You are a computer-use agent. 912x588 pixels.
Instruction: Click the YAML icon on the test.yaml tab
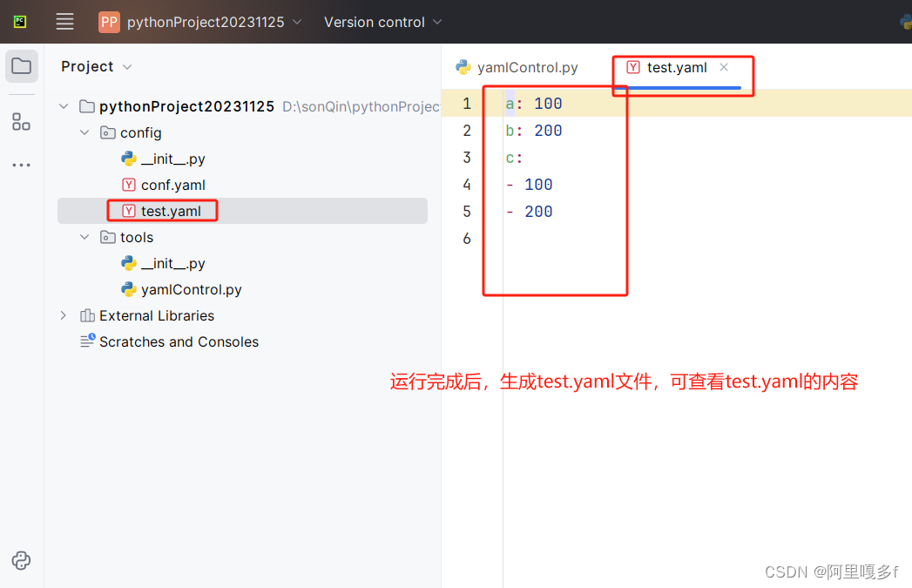pyautogui.click(x=632, y=67)
